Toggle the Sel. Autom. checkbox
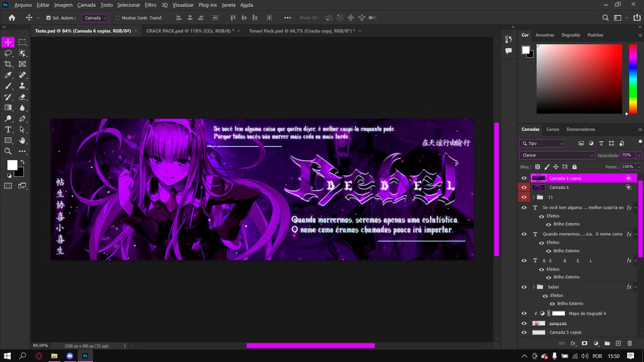 tap(49, 18)
